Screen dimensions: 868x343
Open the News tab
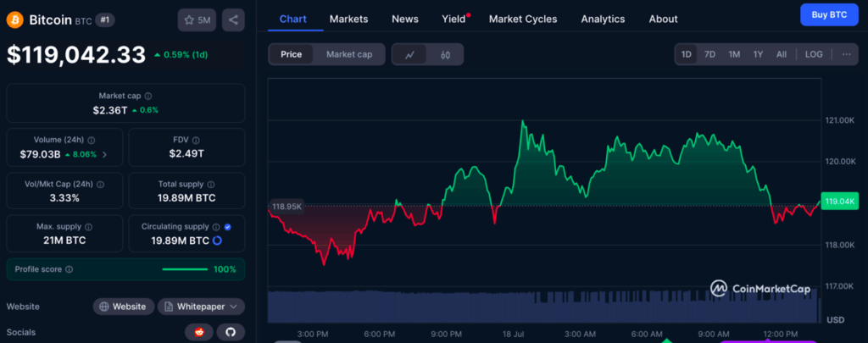(405, 19)
